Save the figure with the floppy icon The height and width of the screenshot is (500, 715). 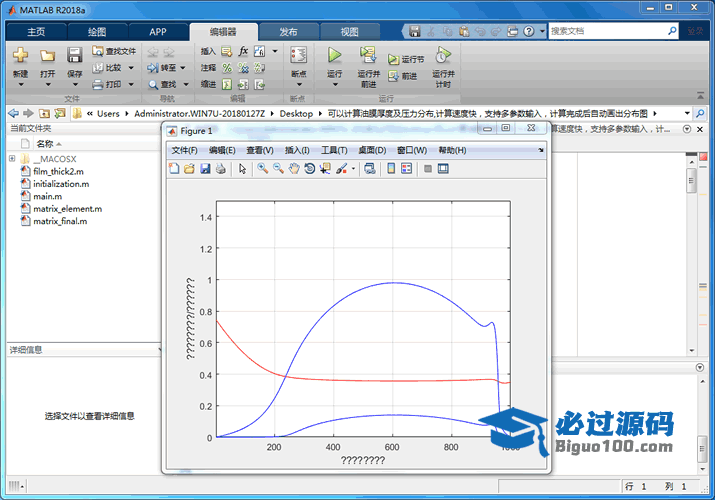[205, 169]
